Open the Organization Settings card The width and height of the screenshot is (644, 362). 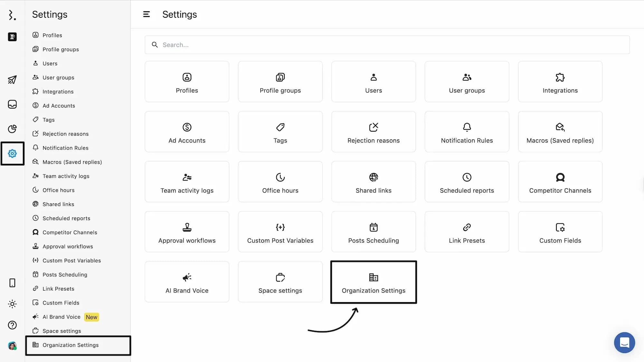[x=374, y=282]
